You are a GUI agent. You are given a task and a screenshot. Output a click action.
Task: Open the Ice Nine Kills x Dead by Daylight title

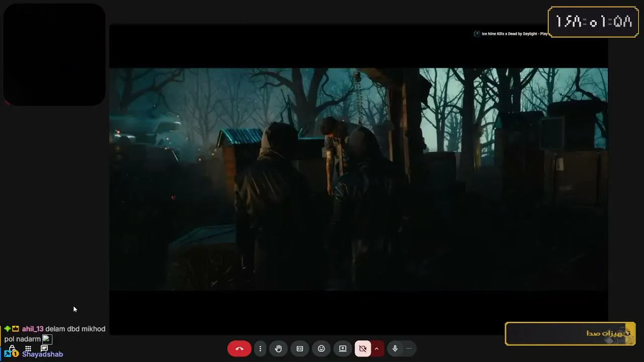coord(515,34)
